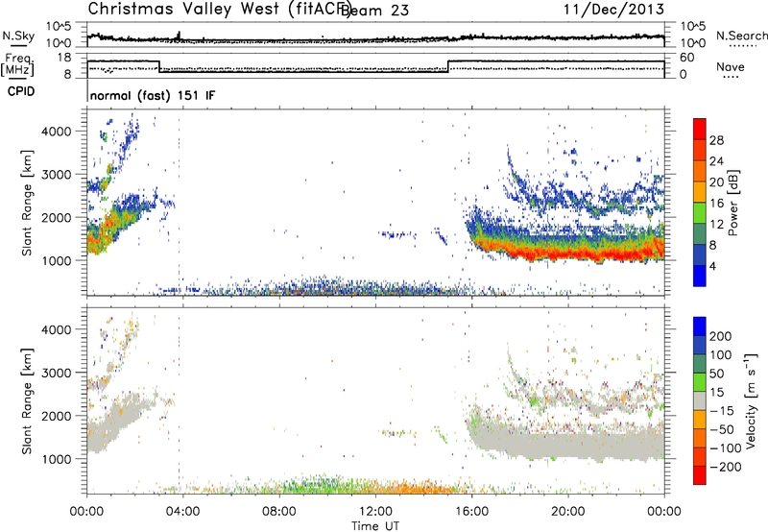Click the Power [dB] color bar
768x532 pixels.
pos(700,203)
